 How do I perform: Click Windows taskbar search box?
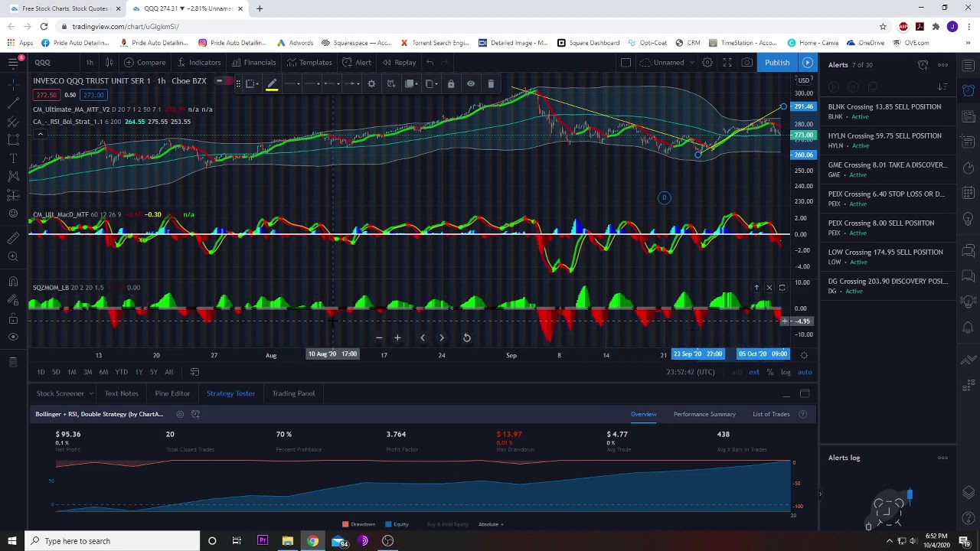[113, 541]
